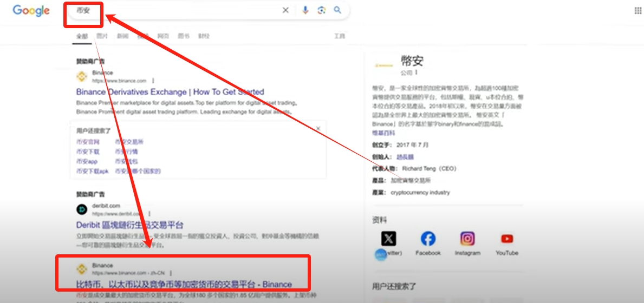Click related search 币安app
This screenshot has width=644, height=303.
[87, 162]
